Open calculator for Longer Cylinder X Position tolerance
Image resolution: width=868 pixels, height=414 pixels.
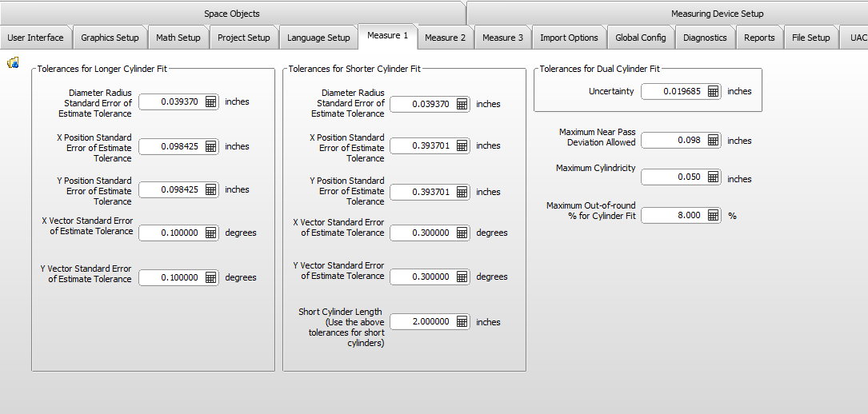coord(210,146)
